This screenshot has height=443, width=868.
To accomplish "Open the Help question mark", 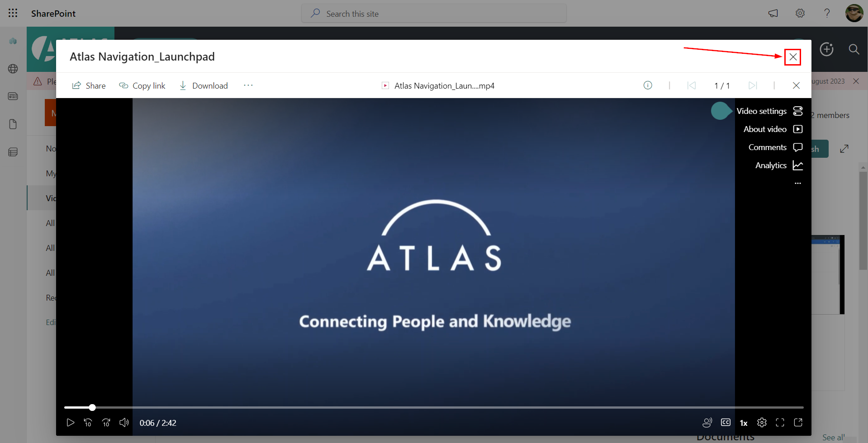I will [x=827, y=13].
